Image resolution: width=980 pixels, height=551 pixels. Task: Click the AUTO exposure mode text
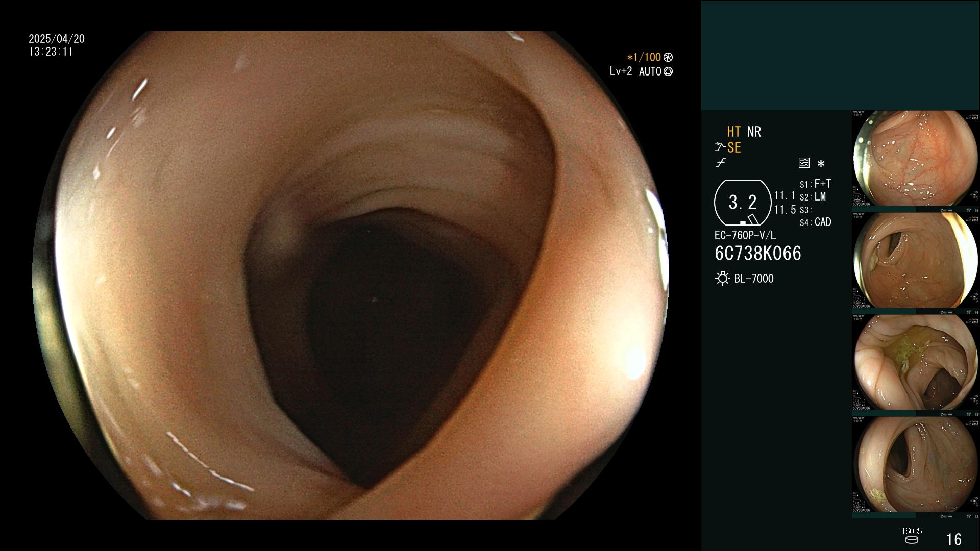650,72
